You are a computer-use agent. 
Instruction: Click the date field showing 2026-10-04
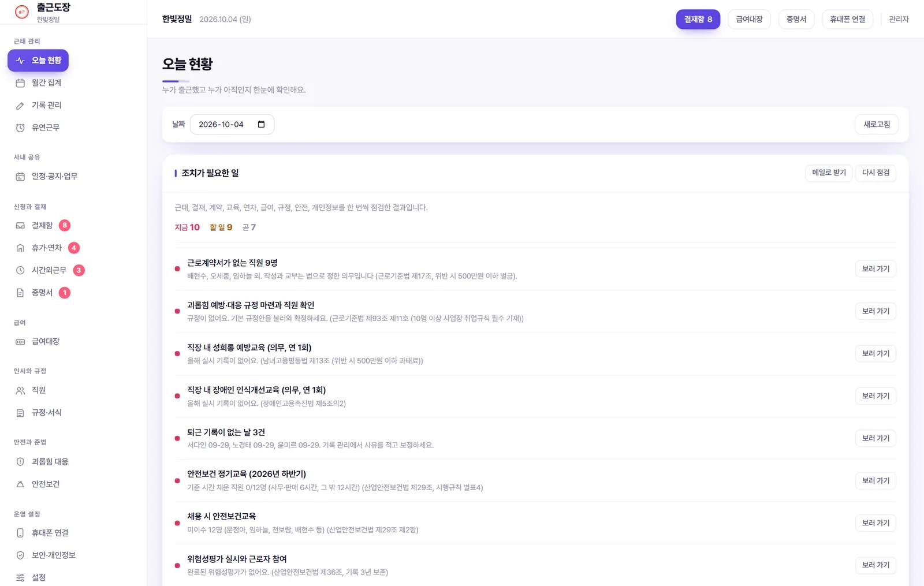(232, 124)
